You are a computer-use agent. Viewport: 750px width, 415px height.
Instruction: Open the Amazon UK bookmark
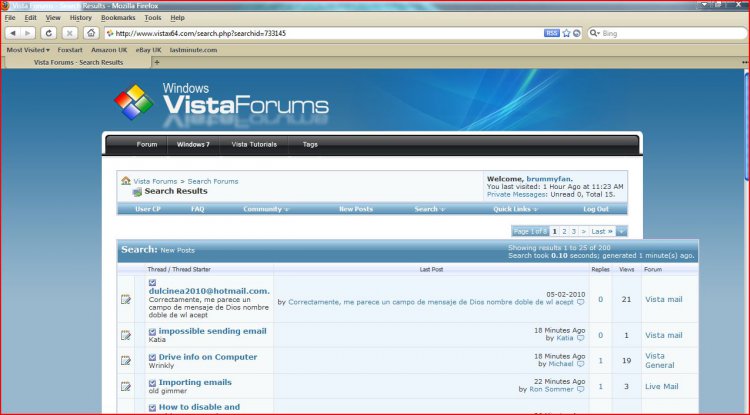(x=109, y=50)
